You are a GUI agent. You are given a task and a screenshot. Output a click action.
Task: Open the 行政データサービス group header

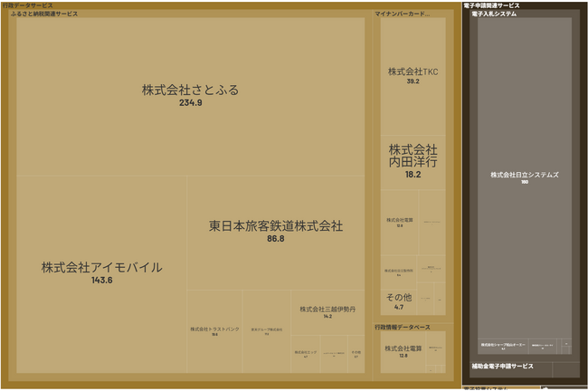click(27, 5)
